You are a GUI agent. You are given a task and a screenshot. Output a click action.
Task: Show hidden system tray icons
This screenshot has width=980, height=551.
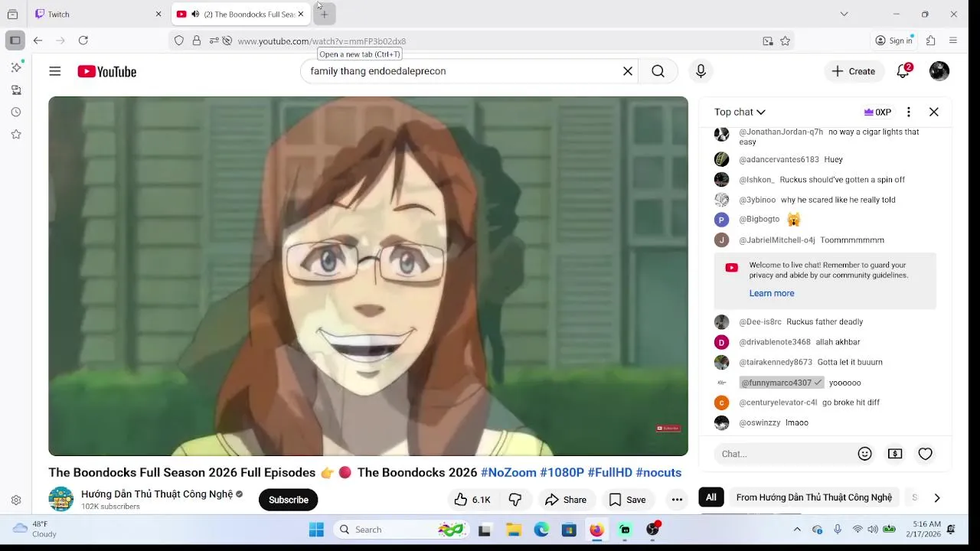(797, 530)
